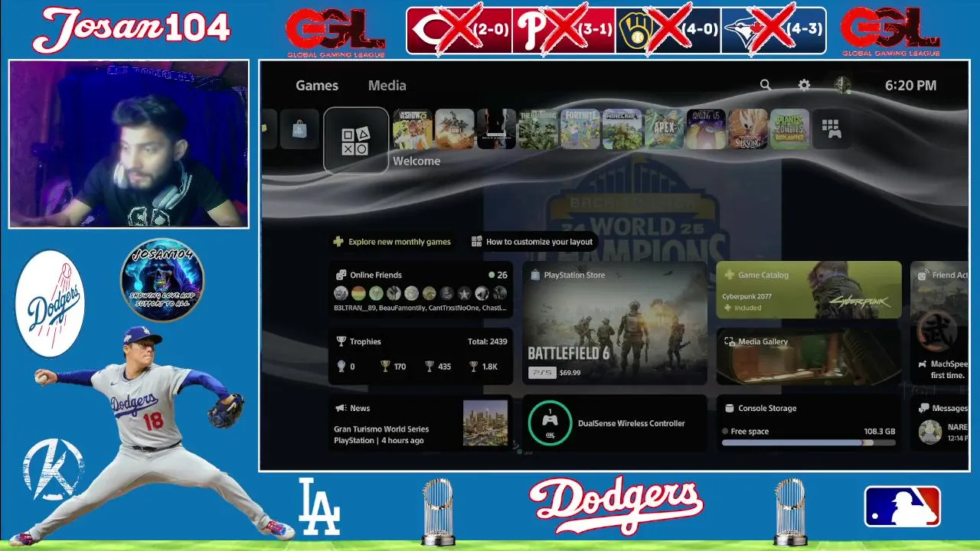Open the Online Friends widget
The height and width of the screenshot is (551, 980).
click(x=421, y=290)
